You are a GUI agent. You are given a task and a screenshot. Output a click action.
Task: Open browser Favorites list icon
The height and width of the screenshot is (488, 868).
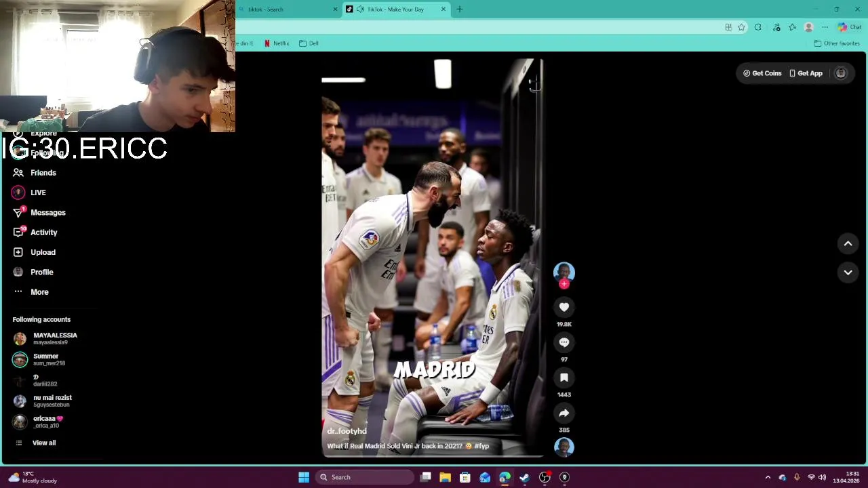tap(792, 27)
